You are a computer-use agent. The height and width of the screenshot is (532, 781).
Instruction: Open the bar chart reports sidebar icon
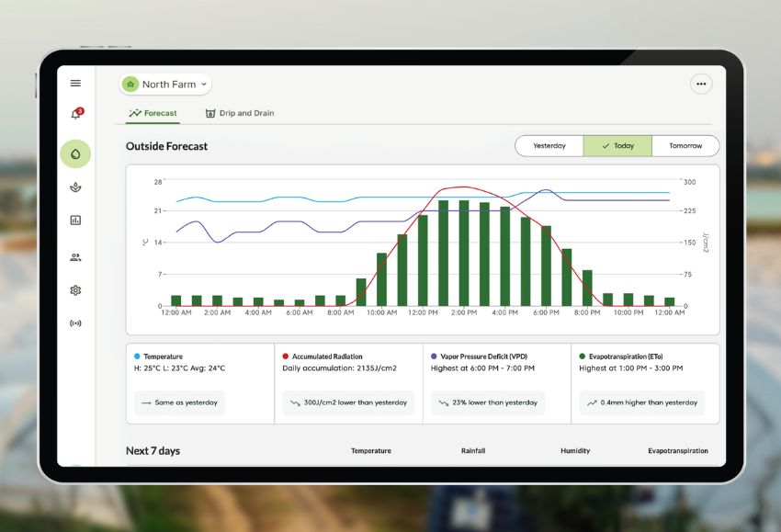click(x=75, y=221)
